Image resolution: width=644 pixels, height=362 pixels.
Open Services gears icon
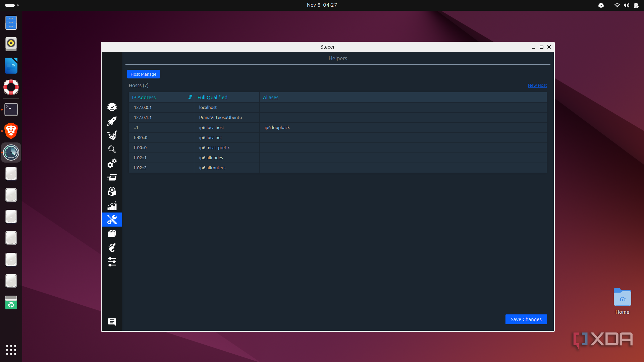tap(112, 163)
